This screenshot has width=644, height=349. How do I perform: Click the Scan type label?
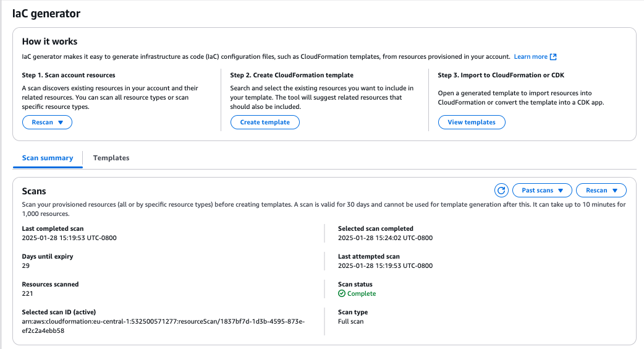coord(353,312)
